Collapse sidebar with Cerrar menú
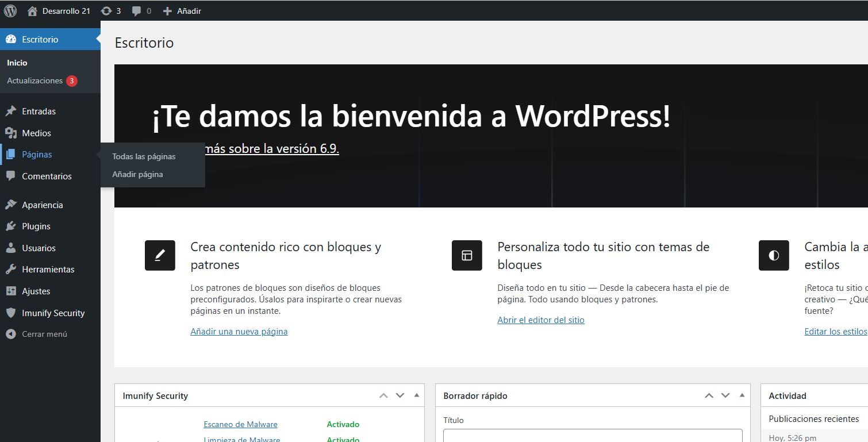 click(x=36, y=334)
